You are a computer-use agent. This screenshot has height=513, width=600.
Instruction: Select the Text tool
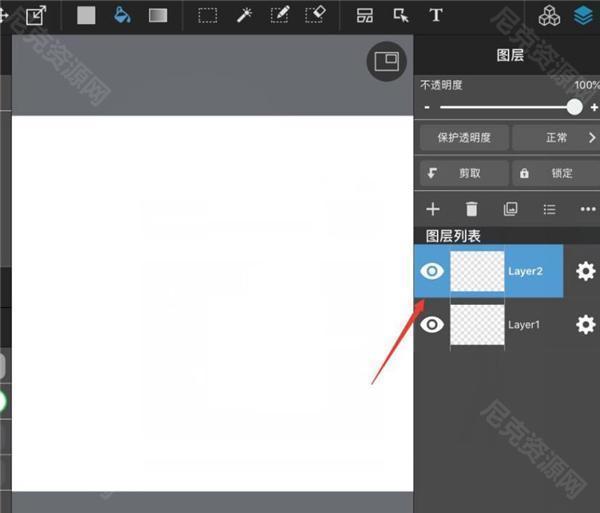coord(436,15)
